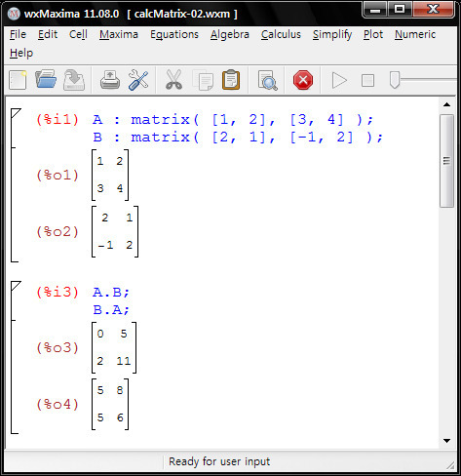This screenshot has height=476, width=461.
Task: Start animation with the play triangle icon
Action: click(339, 80)
